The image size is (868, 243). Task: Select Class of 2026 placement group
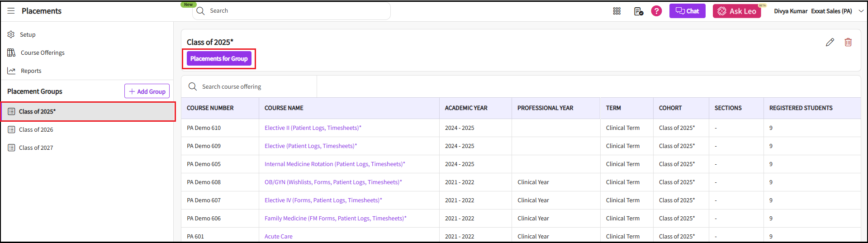point(36,129)
